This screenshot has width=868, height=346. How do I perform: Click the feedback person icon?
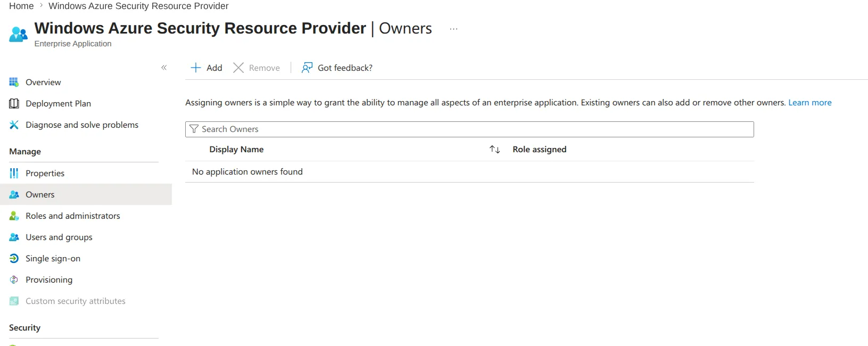coord(307,68)
